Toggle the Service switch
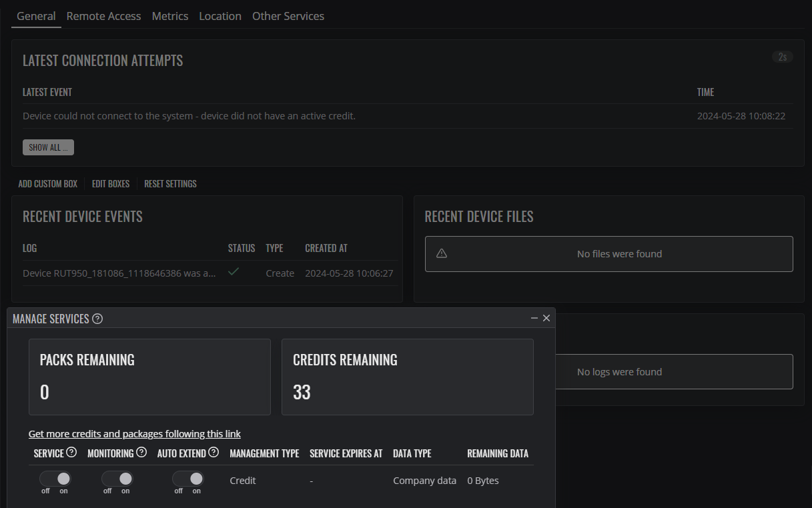Viewport: 812px width, 508px height. (55, 479)
